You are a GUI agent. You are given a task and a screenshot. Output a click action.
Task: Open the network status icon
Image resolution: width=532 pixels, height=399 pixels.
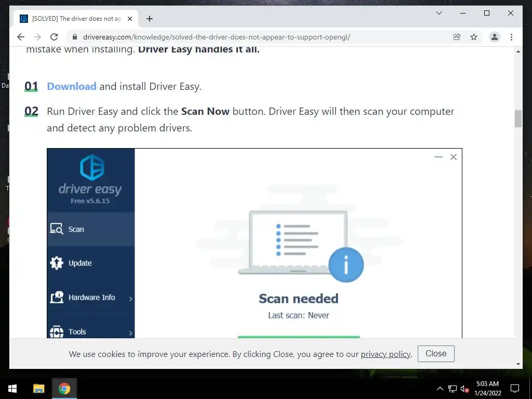[x=453, y=389]
